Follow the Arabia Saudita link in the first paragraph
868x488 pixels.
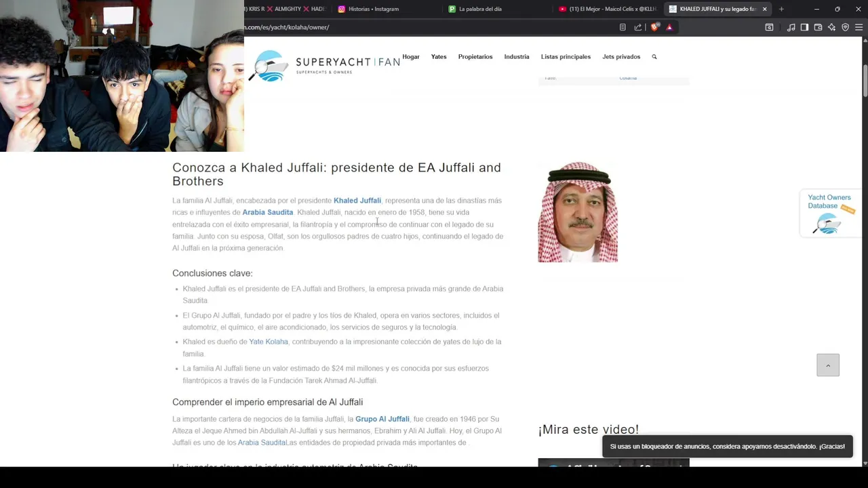point(268,212)
